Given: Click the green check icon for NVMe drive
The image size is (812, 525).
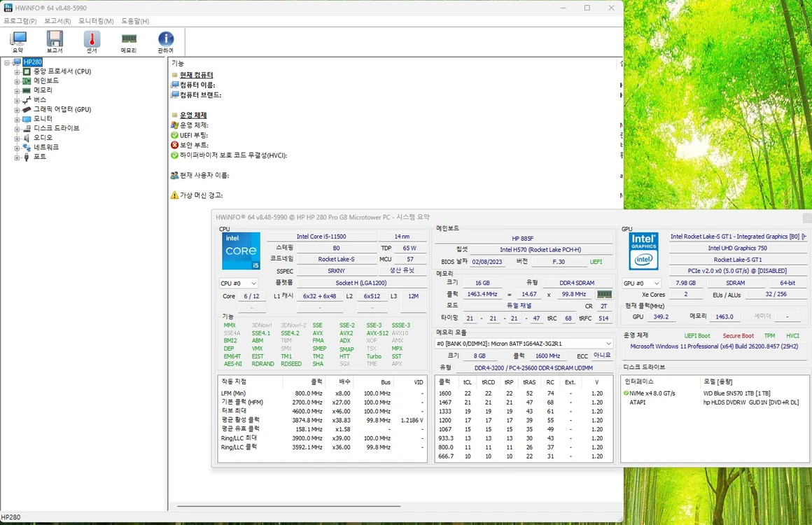Looking at the screenshot, I should coord(626,393).
